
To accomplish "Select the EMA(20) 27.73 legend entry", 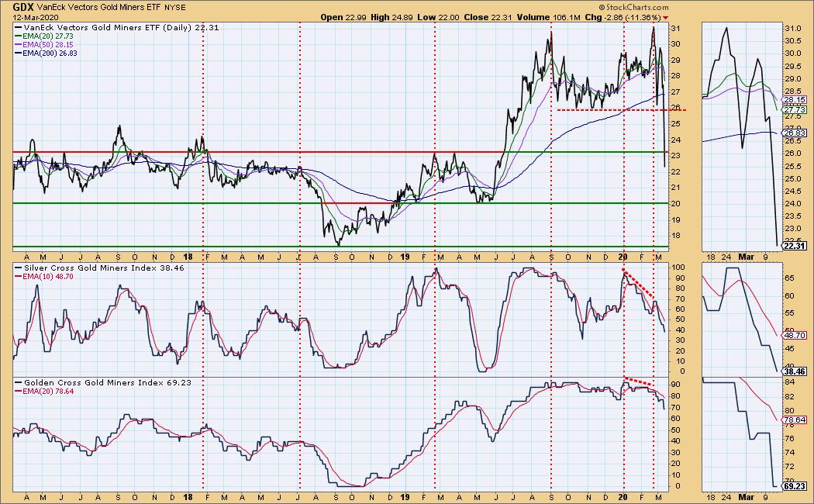I will 48,36.
